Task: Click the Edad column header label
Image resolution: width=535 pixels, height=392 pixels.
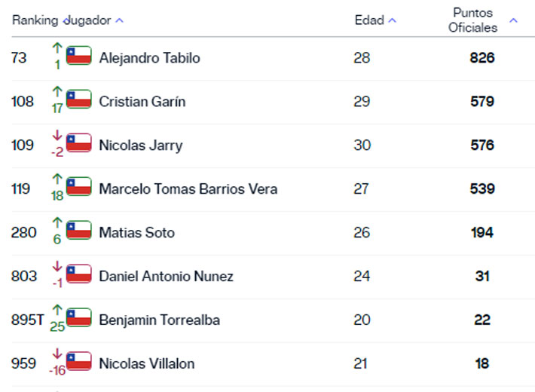Action: (369, 20)
